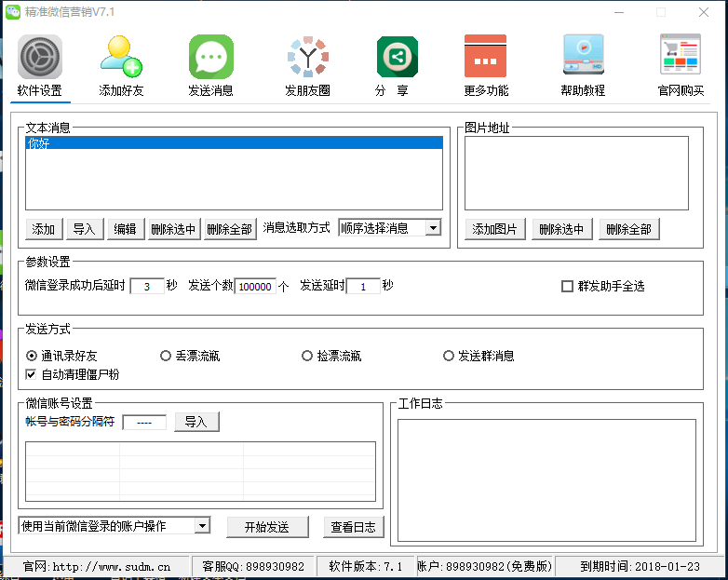Click the 帐号与密码分隔符 field
The image size is (728, 580).
[144, 422]
